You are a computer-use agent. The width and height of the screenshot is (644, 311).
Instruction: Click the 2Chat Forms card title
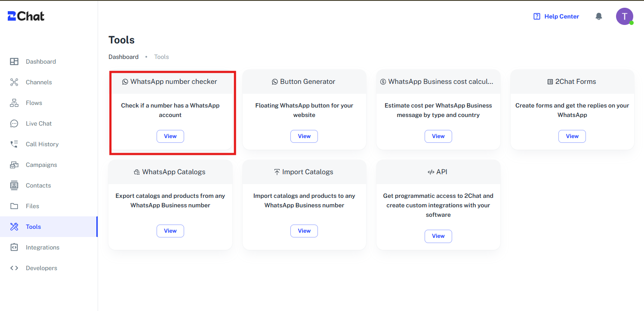click(x=576, y=82)
